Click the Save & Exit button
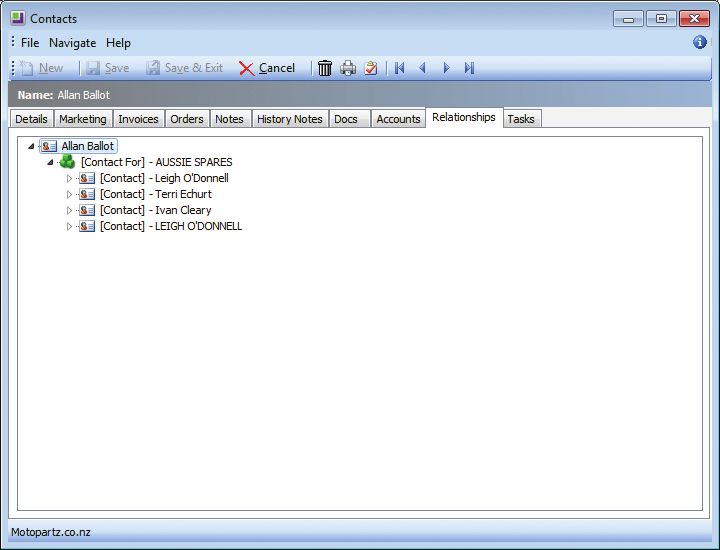Image resolution: width=720 pixels, height=550 pixels. pos(185,68)
